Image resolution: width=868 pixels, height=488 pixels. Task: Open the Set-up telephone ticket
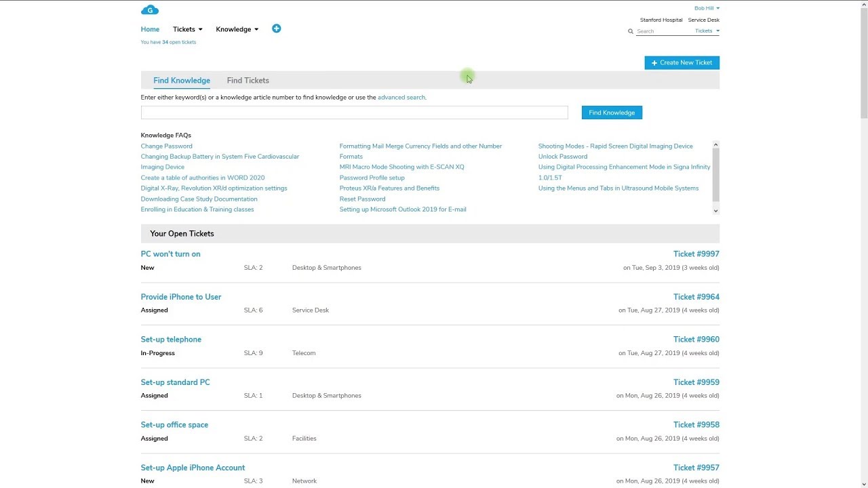(x=171, y=340)
